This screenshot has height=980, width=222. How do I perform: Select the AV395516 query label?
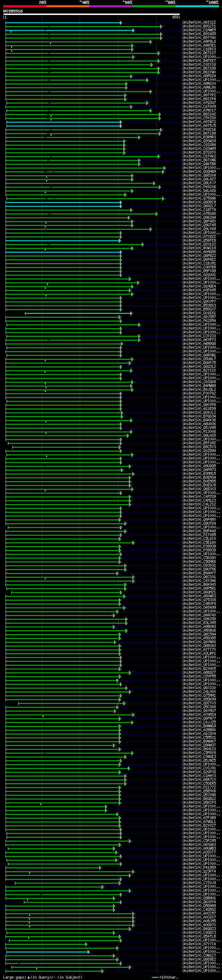(x=13, y=11)
